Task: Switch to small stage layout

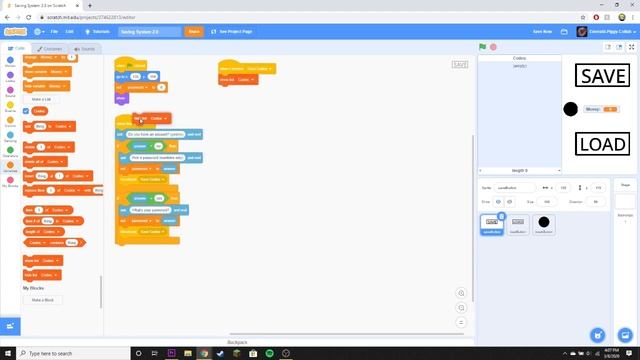Action: [x=608, y=47]
